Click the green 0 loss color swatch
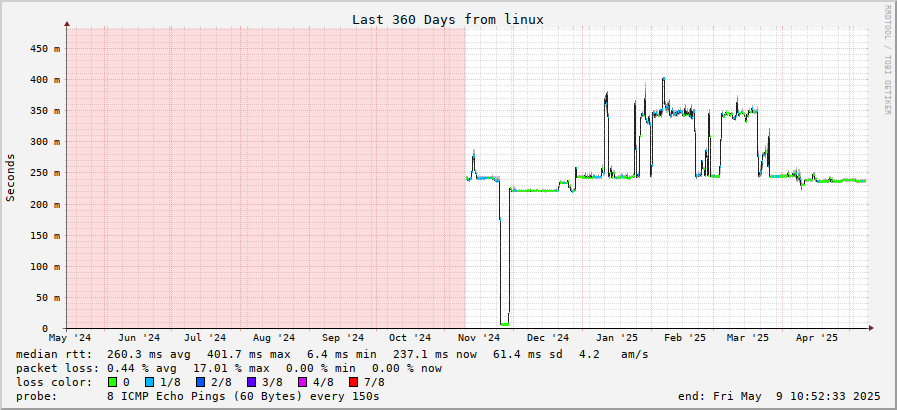This screenshot has height=410, width=897. 112,382
